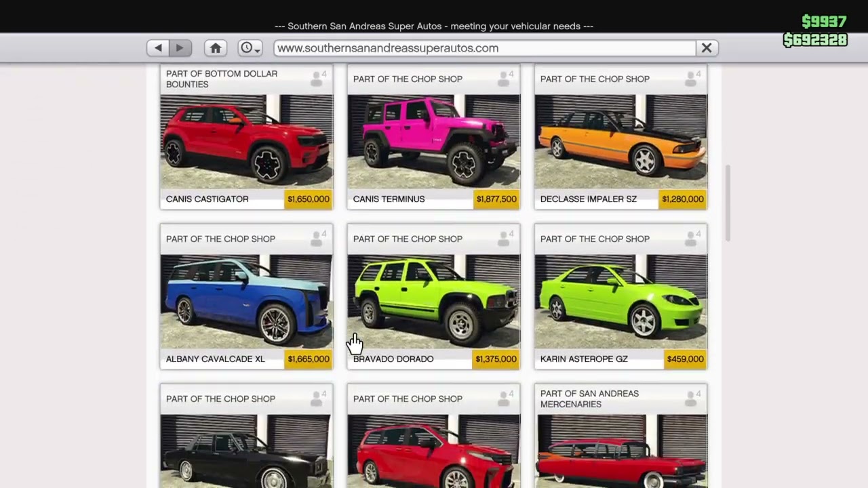The height and width of the screenshot is (488, 868).
Task: Click the website address bar
Action: pyautogui.click(x=485, y=48)
